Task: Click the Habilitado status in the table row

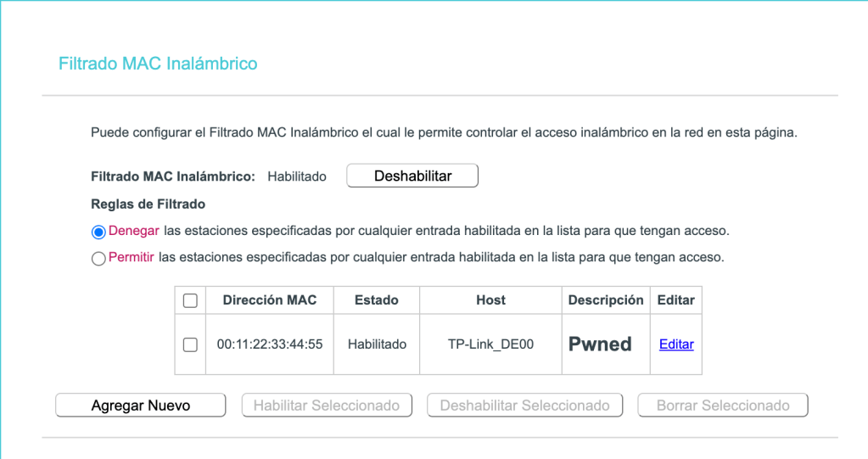Action: [x=377, y=344]
